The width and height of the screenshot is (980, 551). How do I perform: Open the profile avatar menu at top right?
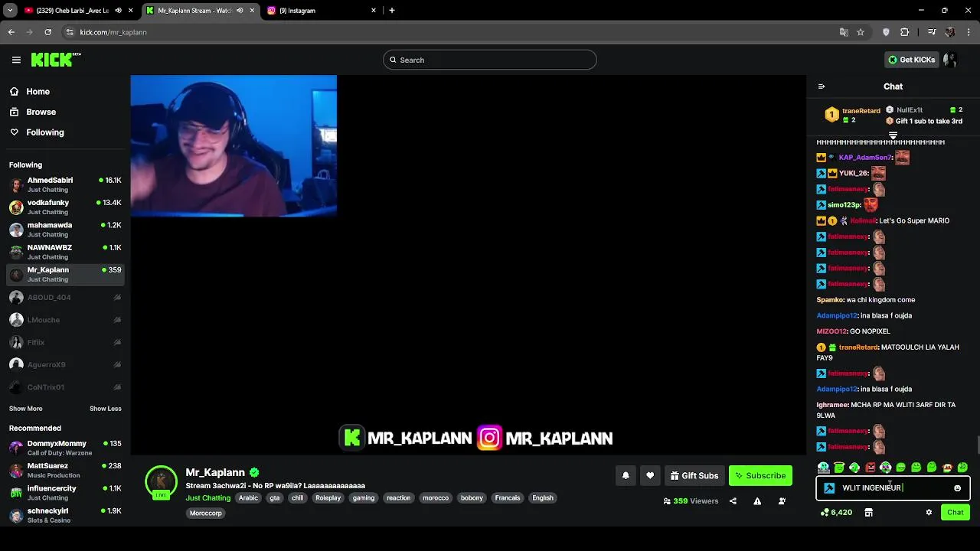[x=951, y=60]
